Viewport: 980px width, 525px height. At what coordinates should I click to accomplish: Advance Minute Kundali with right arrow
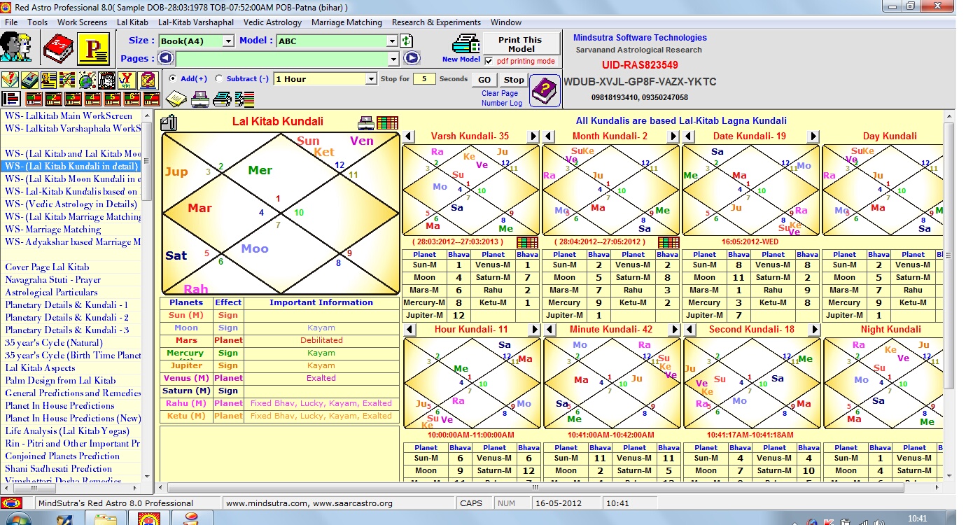tap(675, 330)
